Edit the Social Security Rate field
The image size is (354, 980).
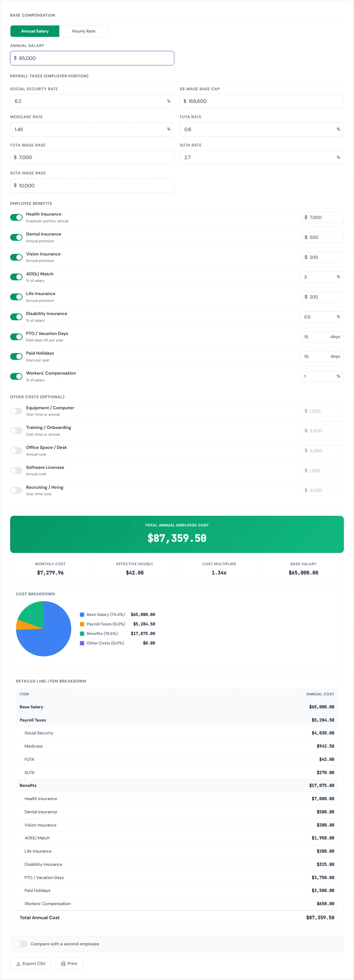click(x=92, y=101)
